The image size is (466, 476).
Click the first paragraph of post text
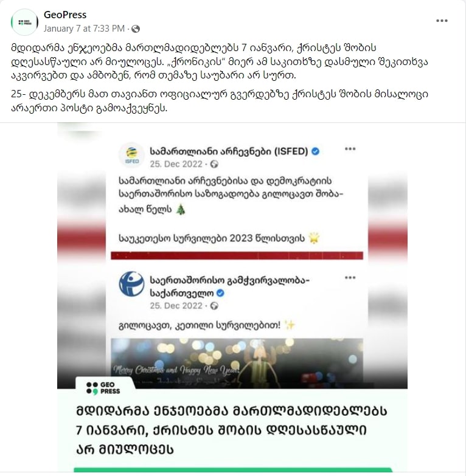220,61
